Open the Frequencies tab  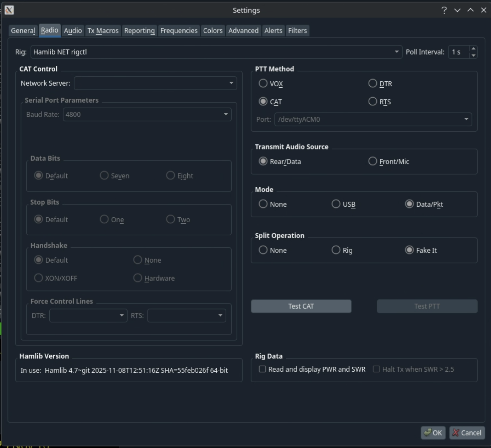click(179, 31)
